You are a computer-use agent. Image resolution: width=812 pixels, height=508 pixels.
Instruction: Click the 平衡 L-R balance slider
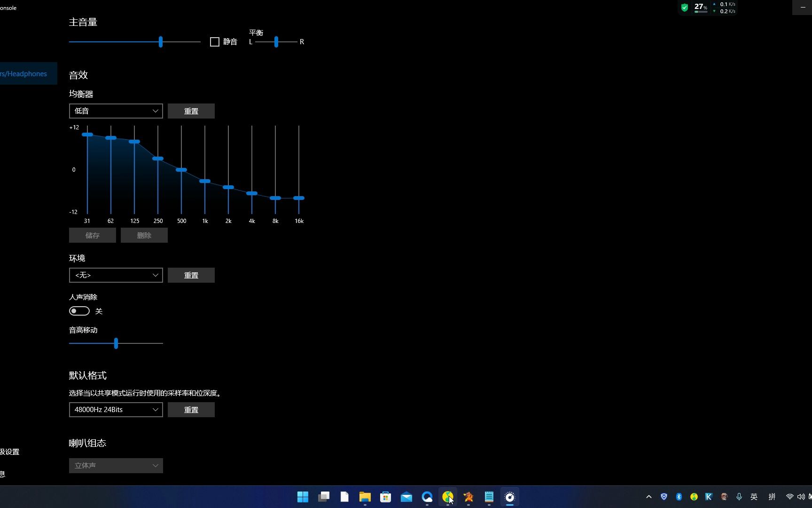pyautogui.click(x=276, y=42)
